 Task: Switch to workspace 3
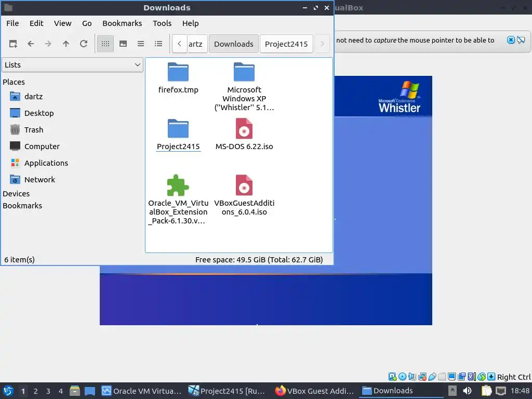[48, 391]
